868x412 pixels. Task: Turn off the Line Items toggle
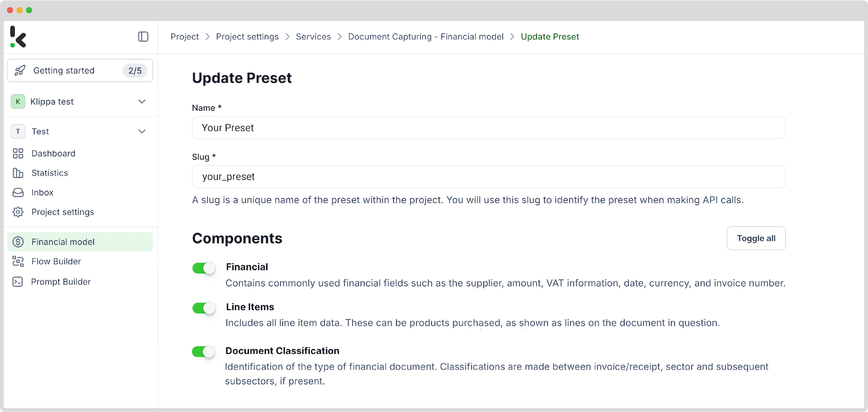pos(204,308)
